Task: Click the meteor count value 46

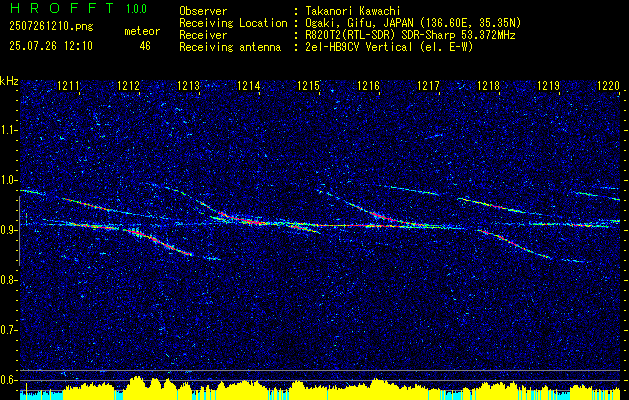Action: tap(145, 46)
